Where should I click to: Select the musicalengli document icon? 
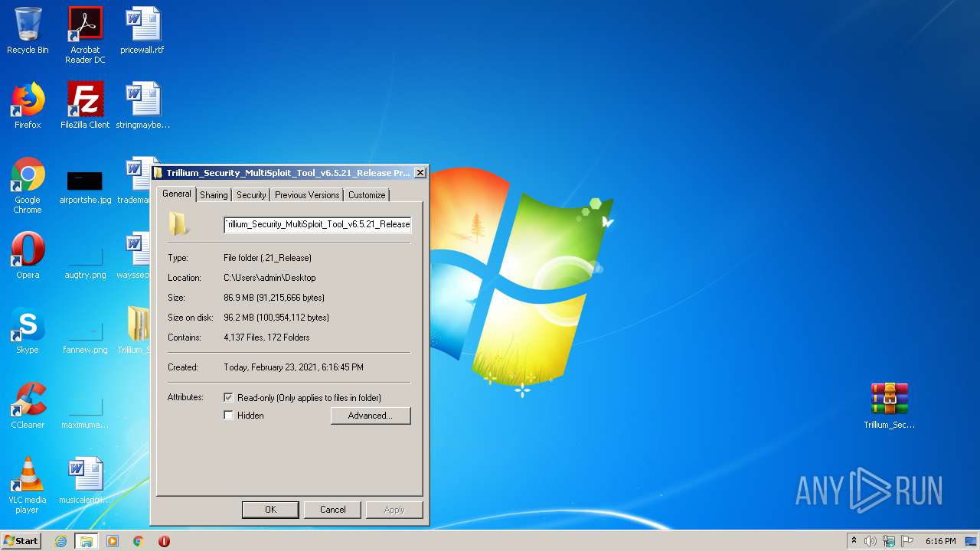click(85, 481)
